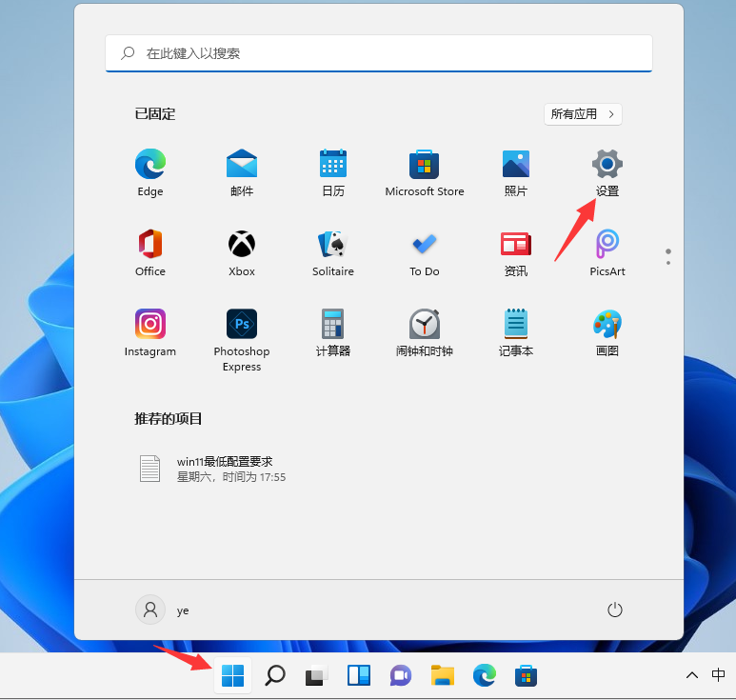Open the ye user account menu
Viewport: 736px width, 700px height.
(x=163, y=610)
